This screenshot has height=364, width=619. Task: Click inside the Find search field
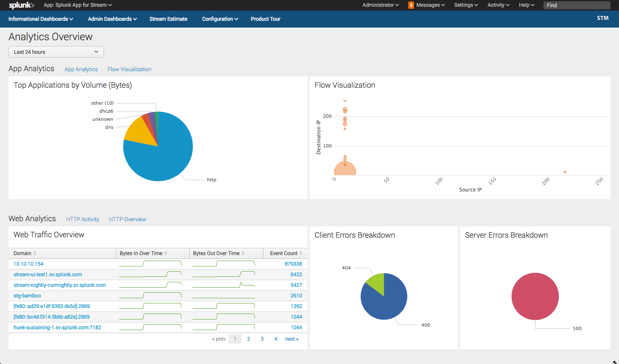(x=576, y=5)
